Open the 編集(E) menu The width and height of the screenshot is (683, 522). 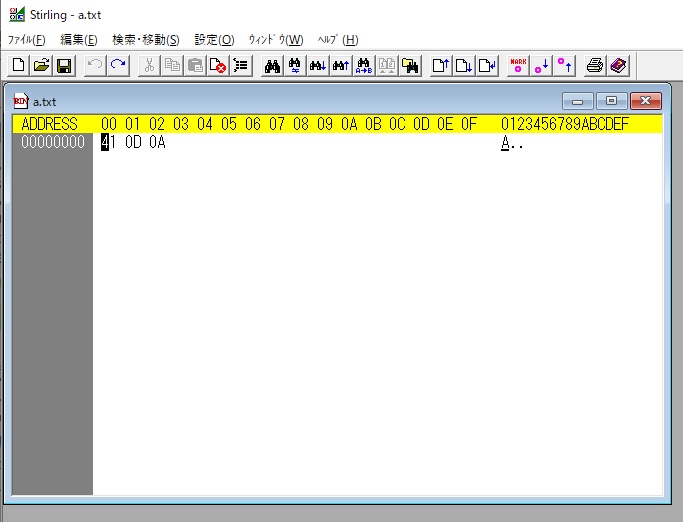coord(79,40)
